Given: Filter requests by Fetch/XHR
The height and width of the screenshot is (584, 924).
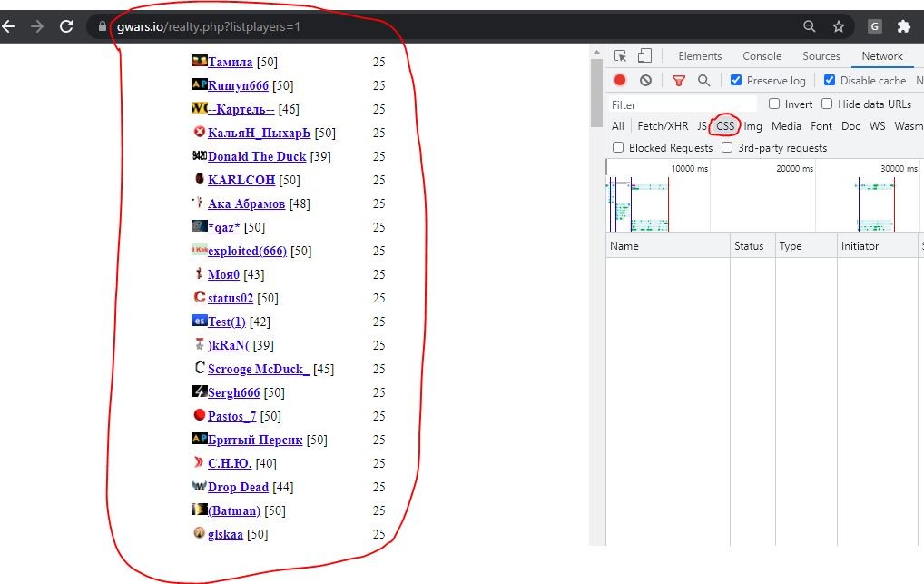Looking at the screenshot, I should pos(663,125).
